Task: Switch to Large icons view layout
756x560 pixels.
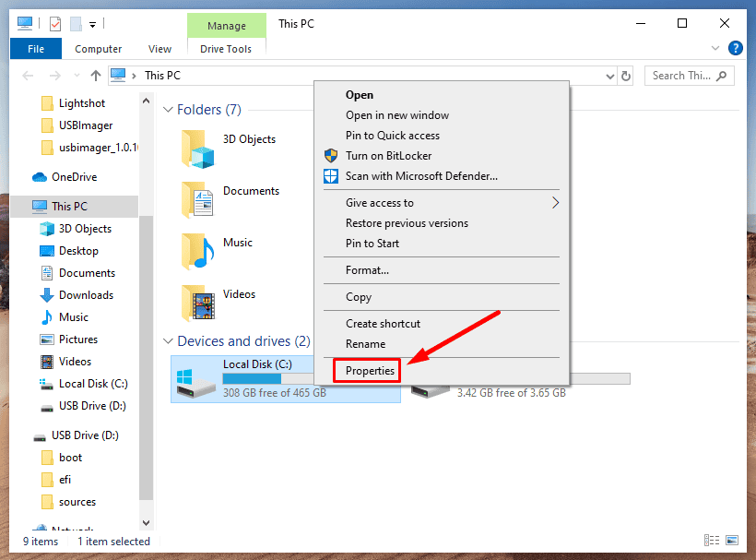Action: pos(732,541)
